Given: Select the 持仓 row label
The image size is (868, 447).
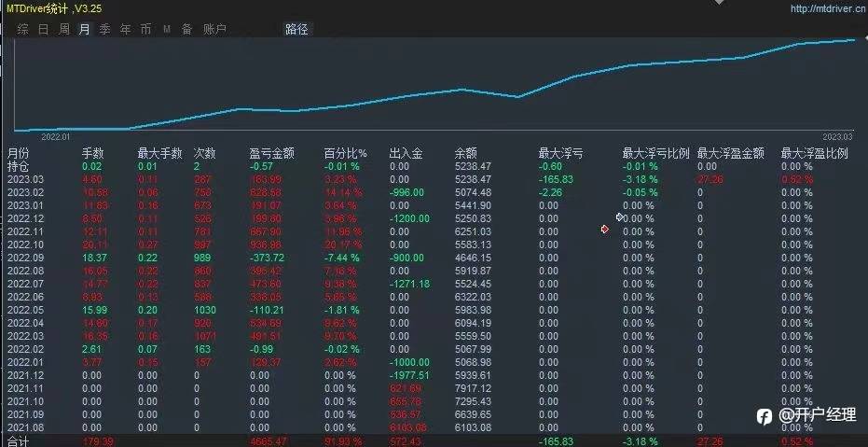Looking at the screenshot, I should (x=18, y=166).
